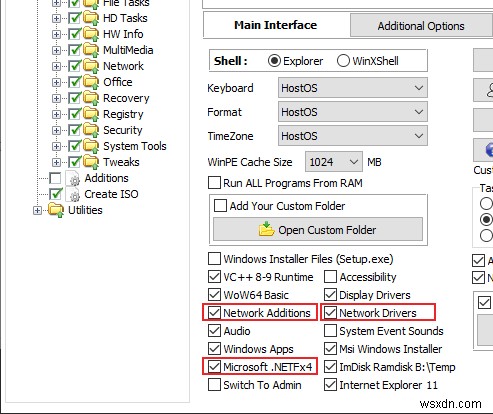Viewport: 493px width, 414px height.
Task: Select the Main Interface tab
Action: 275,25
